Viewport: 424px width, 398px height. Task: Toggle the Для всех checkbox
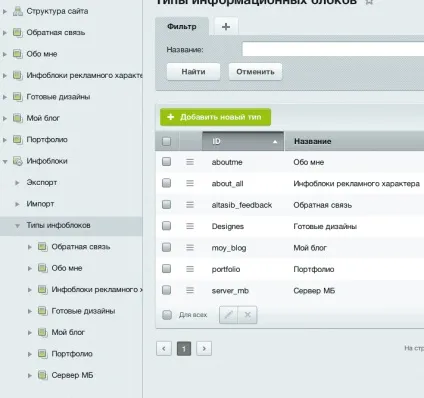click(x=167, y=315)
